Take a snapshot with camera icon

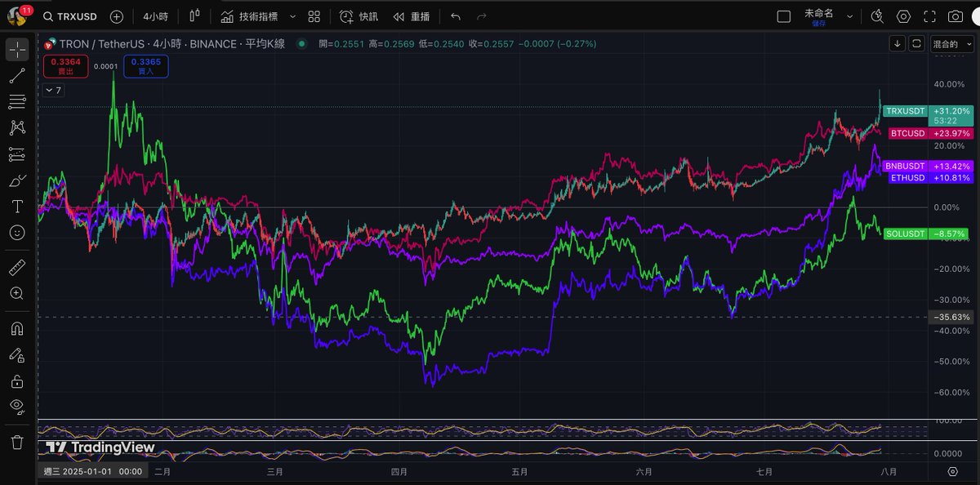pyautogui.click(x=955, y=16)
